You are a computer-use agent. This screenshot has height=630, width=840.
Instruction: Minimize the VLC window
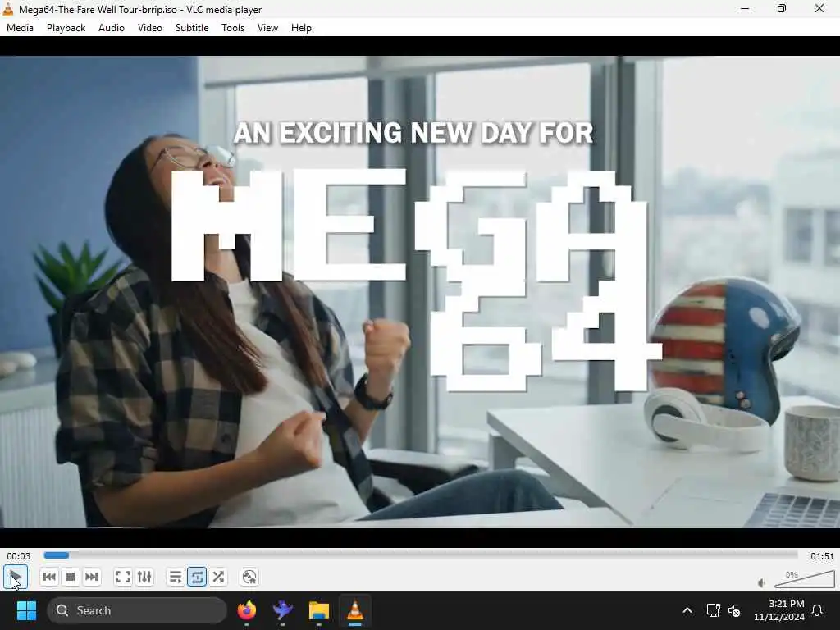coord(745,9)
